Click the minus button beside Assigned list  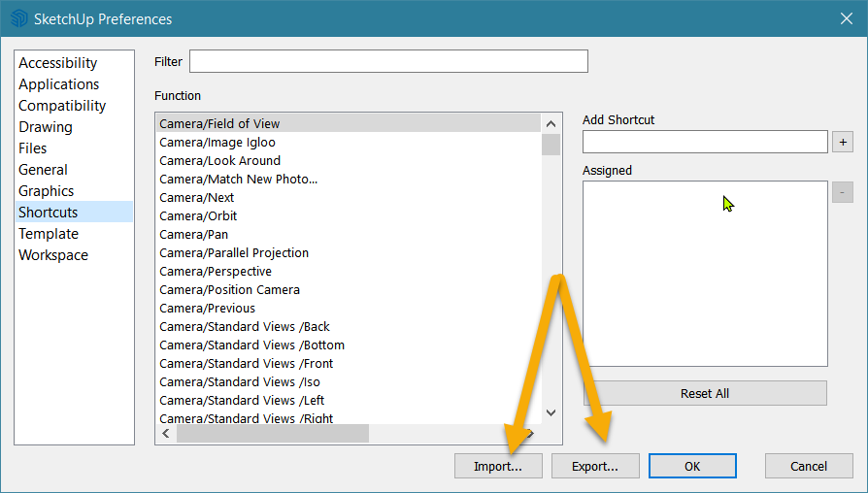tap(842, 192)
